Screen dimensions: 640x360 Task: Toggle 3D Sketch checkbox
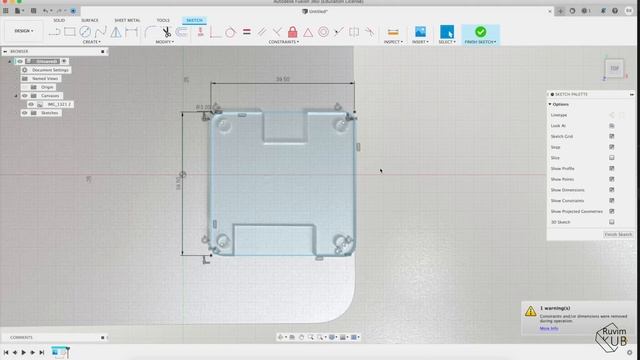point(611,222)
